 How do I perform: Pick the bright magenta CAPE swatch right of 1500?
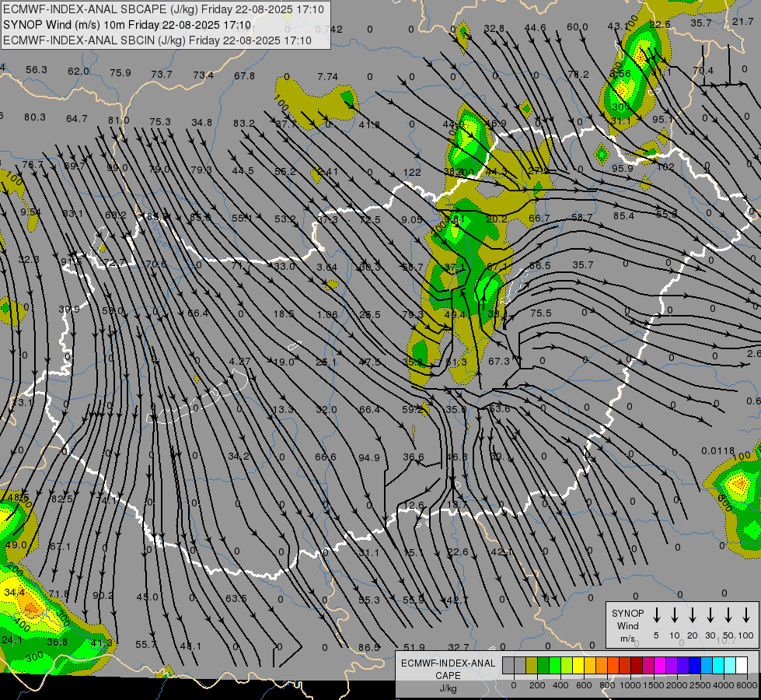(660, 666)
